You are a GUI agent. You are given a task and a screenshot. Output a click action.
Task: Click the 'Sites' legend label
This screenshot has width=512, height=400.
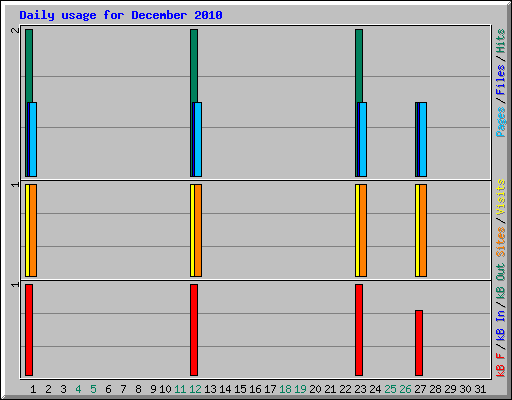point(500,242)
